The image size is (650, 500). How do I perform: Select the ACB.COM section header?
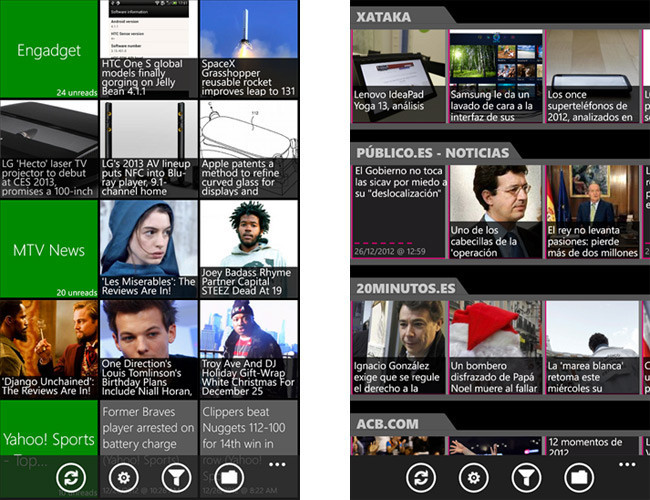click(387, 424)
